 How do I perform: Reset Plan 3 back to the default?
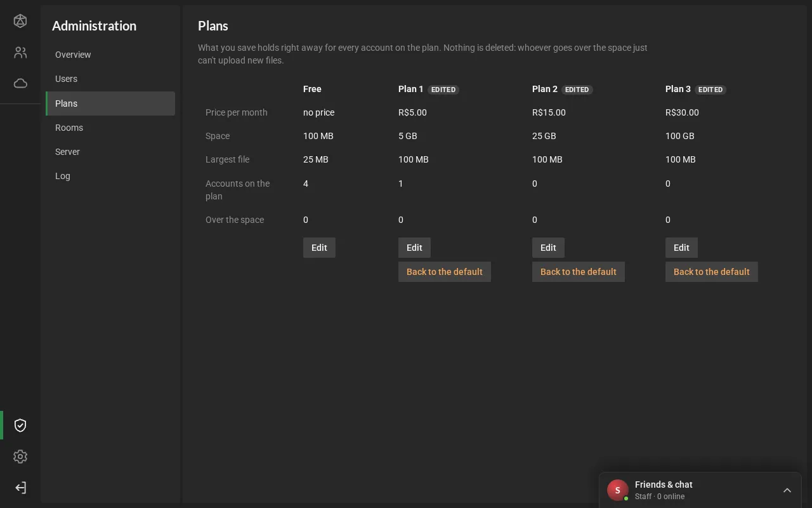pos(712,272)
